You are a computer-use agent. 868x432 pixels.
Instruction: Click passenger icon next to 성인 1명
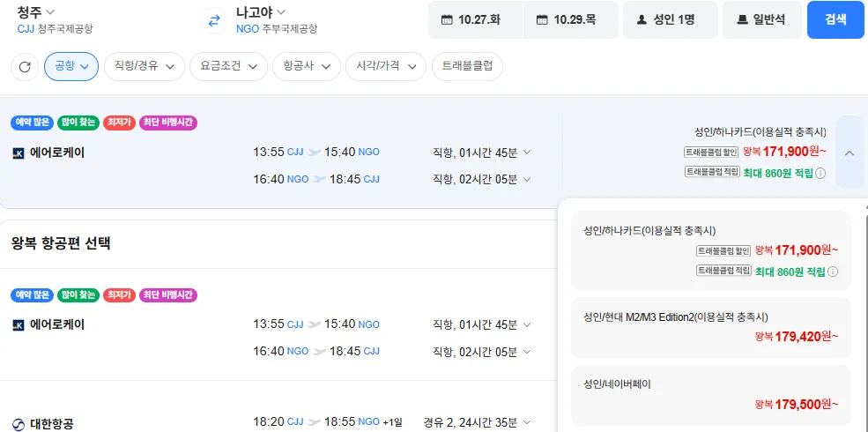[x=642, y=20]
